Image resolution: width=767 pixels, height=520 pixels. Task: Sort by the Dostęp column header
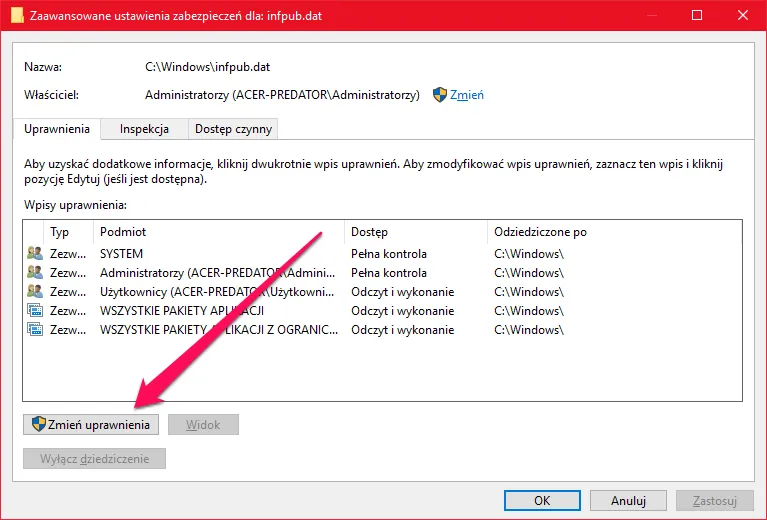tap(416, 232)
